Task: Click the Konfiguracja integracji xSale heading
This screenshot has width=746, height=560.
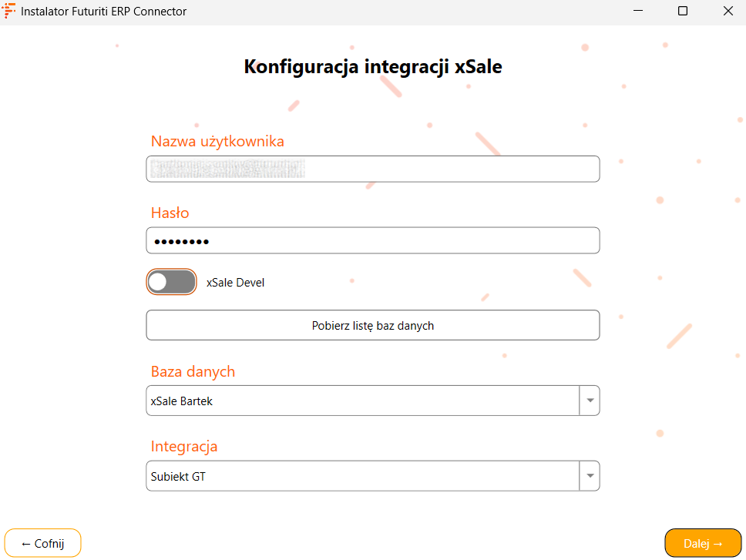Action: (373, 66)
